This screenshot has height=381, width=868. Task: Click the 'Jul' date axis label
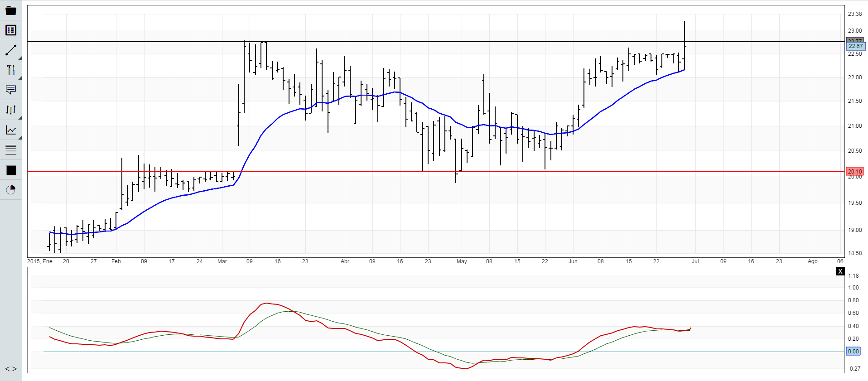click(x=695, y=261)
